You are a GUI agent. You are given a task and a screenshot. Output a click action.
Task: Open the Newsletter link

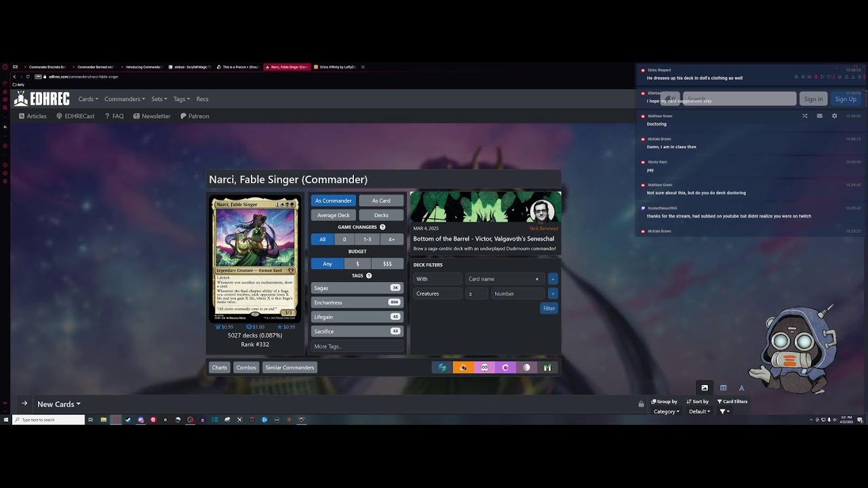[152, 116]
